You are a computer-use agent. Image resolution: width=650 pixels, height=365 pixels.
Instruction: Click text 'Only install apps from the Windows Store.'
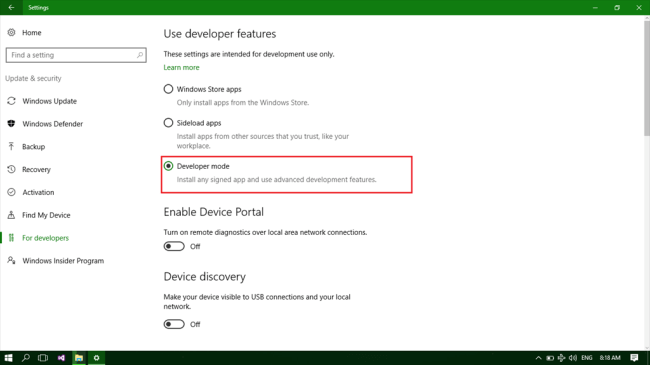pyautogui.click(x=243, y=102)
